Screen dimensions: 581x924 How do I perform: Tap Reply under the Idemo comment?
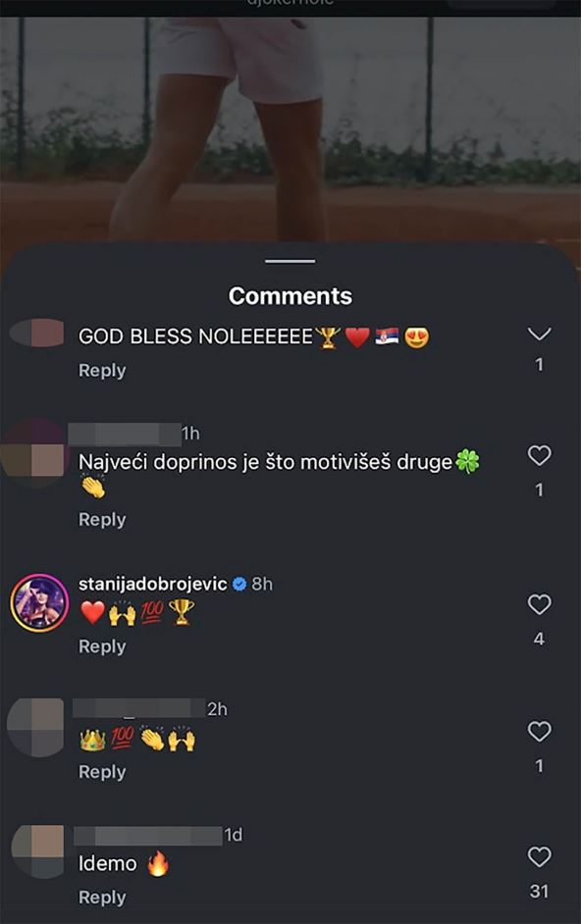pyautogui.click(x=101, y=897)
